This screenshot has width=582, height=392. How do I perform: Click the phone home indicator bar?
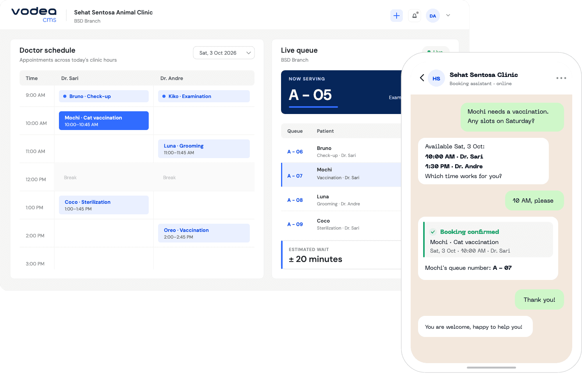pyautogui.click(x=491, y=367)
